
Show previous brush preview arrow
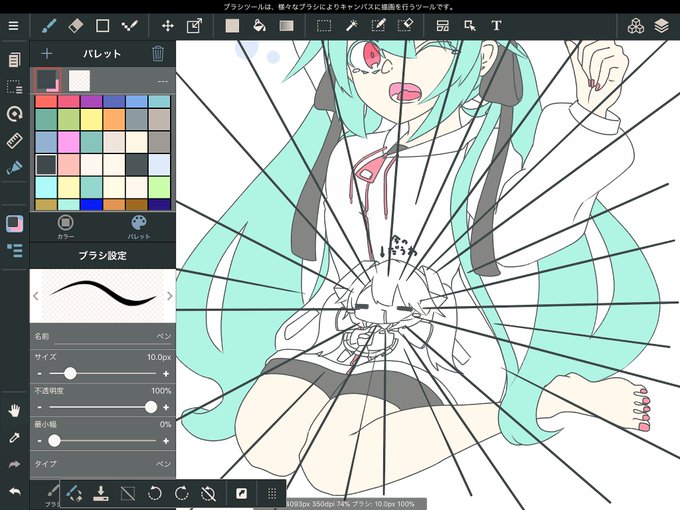pos(36,296)
